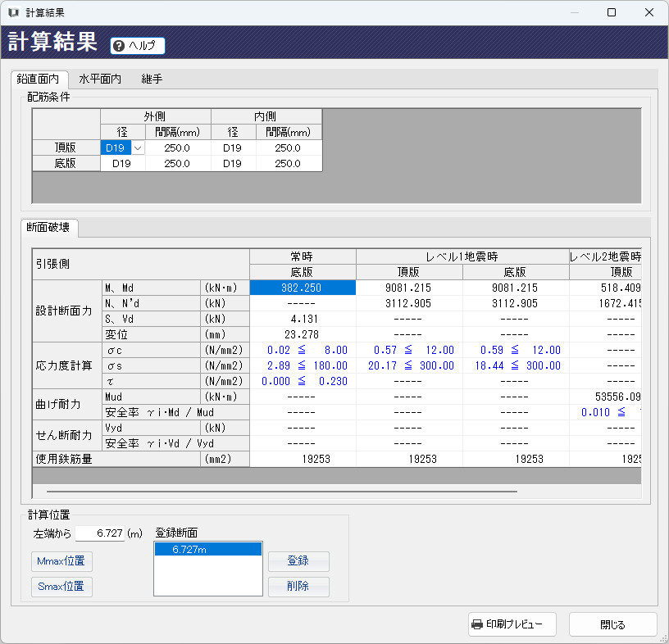The image size is (669, 644).
Task: Click the Mmax位置 button
Action: tap(61, 560)
